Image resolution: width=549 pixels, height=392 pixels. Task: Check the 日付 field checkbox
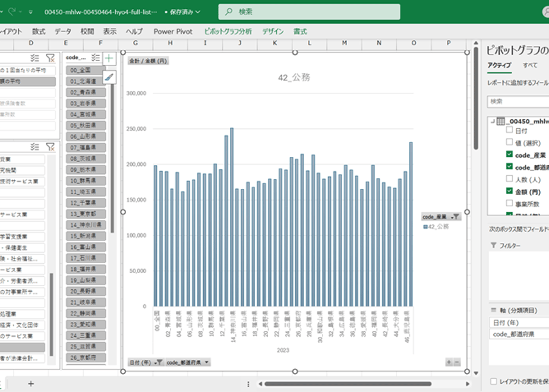point(509,130)
